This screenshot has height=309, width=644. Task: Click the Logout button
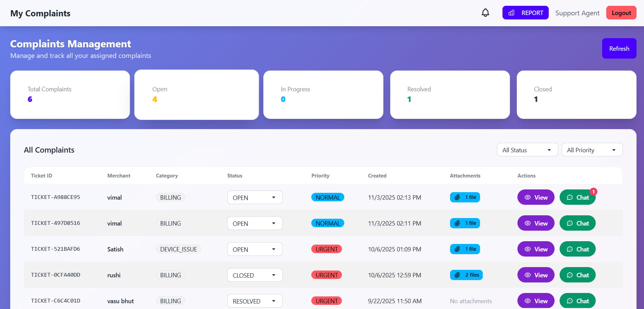click(621, 13)
